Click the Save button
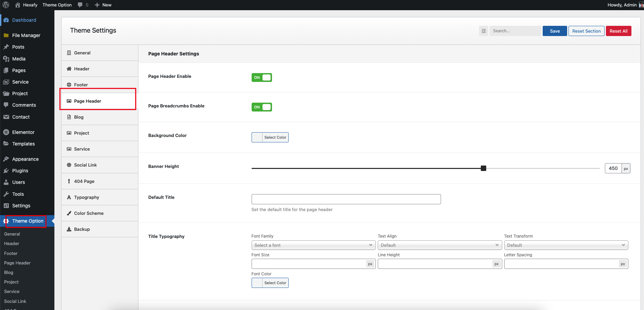 point(555,31)
